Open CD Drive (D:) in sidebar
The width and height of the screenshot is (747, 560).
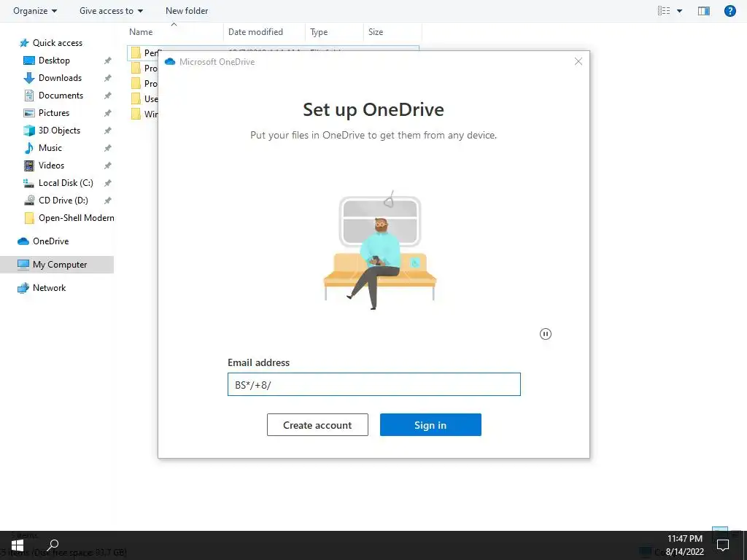coord(63,201)
